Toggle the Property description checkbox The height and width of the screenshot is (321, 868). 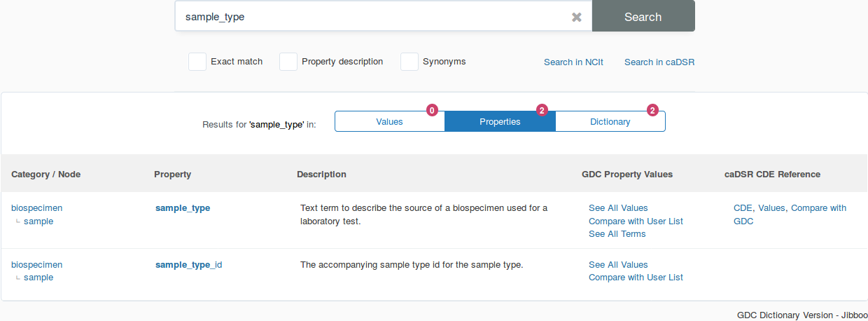(x=288, y=62)
